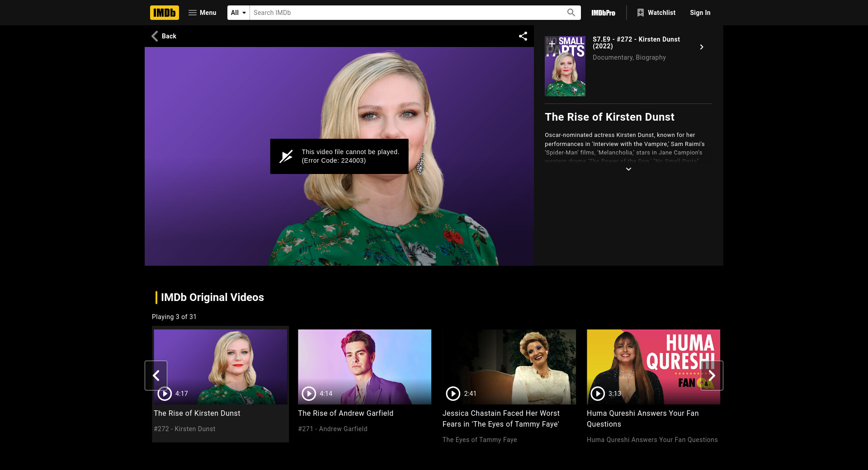This screenshot has height=470, width=868.
Task: Click the share icon above the video
Action: (523, 36)
